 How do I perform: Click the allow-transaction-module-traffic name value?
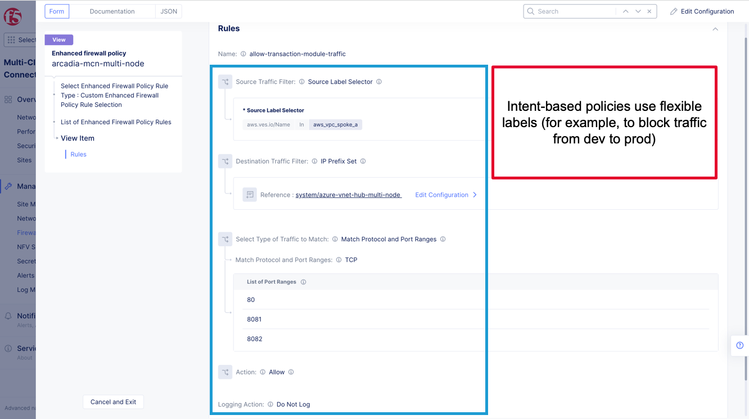(x=298, y=54)
